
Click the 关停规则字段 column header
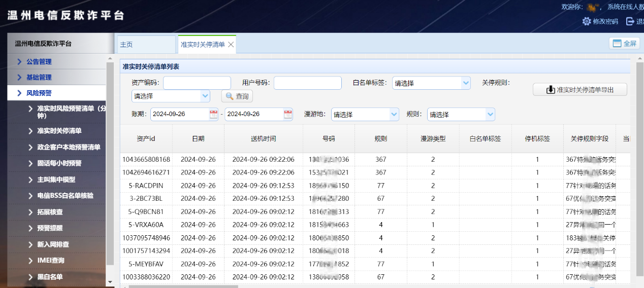tap(590, 138)
